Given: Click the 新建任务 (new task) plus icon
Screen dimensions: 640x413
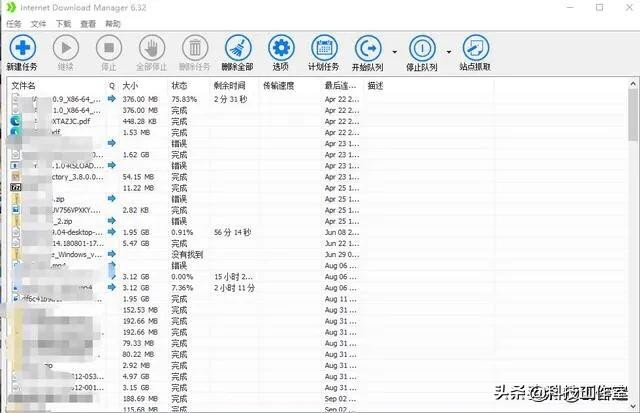Looking at the screenshot, I should [22, 48].
